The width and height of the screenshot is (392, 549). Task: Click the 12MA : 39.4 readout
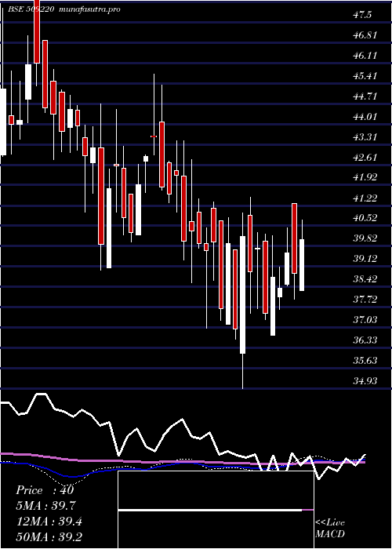tap(49, 522)
